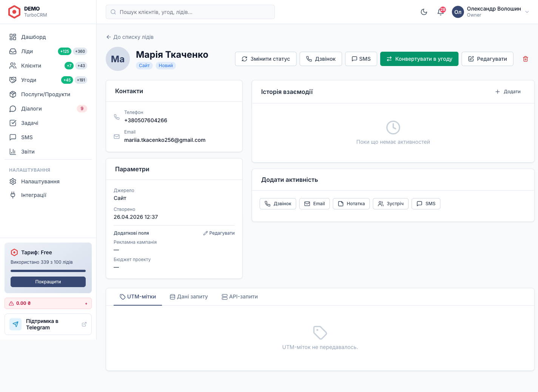Viewport: 538px width, 392px height.
Task: Click the Ол user avatar
Action: [458, 12]
